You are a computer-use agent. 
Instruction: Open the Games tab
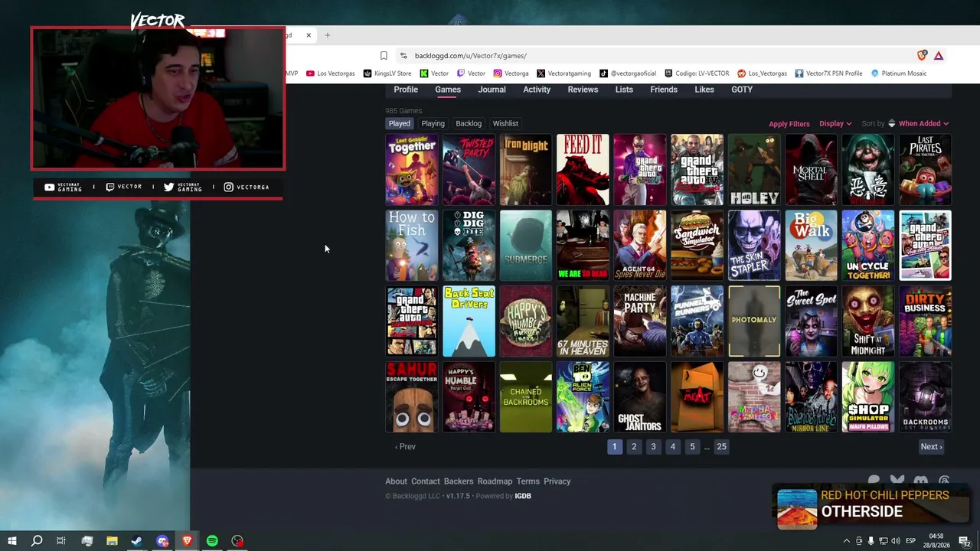(448, 90)
